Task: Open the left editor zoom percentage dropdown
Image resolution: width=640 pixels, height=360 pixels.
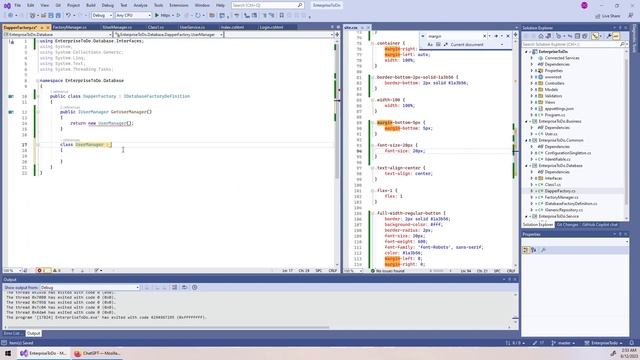Action: tap(12, 271)
